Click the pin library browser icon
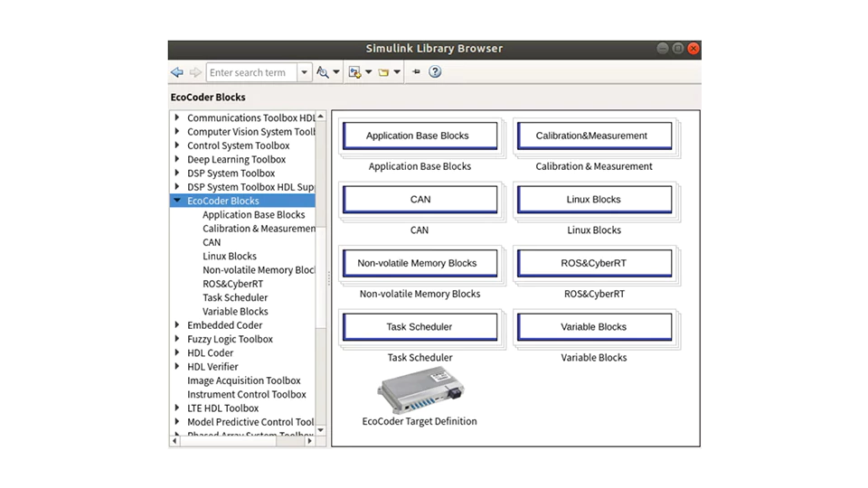Screen dimensions: 868x488 click(x=416, y=71)
